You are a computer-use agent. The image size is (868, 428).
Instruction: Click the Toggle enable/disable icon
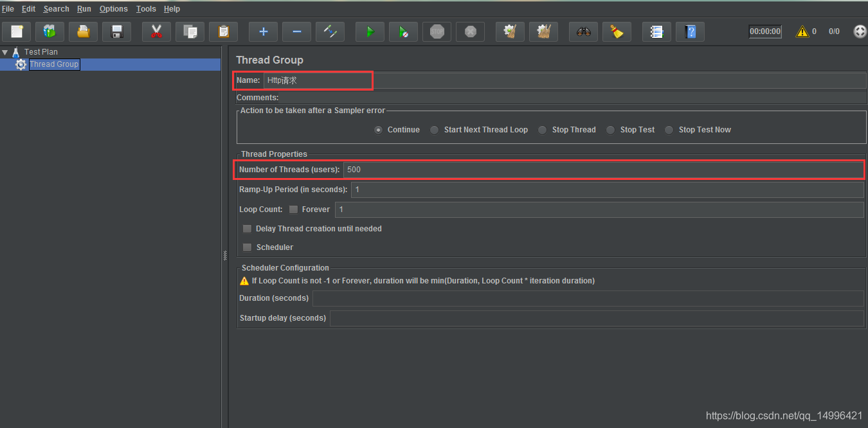[x=330, y=31]
